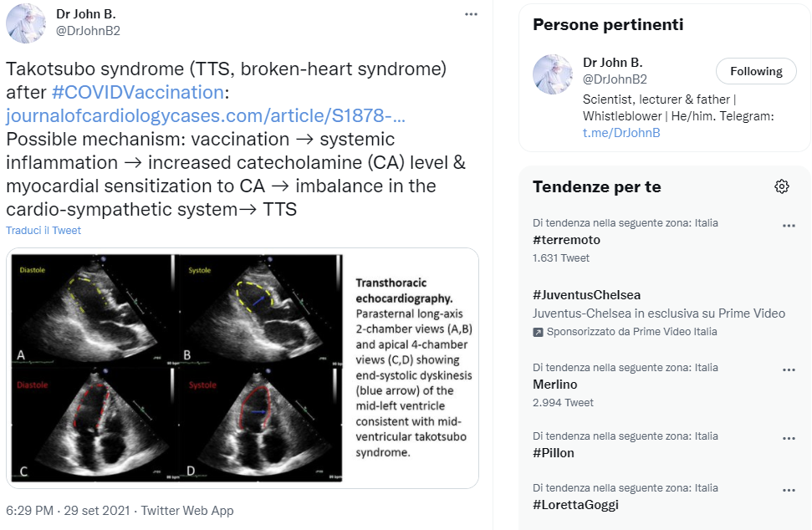Open the tweet's three-dot more menu
Viewport: 812px width, 530px height.
[471, 14]
